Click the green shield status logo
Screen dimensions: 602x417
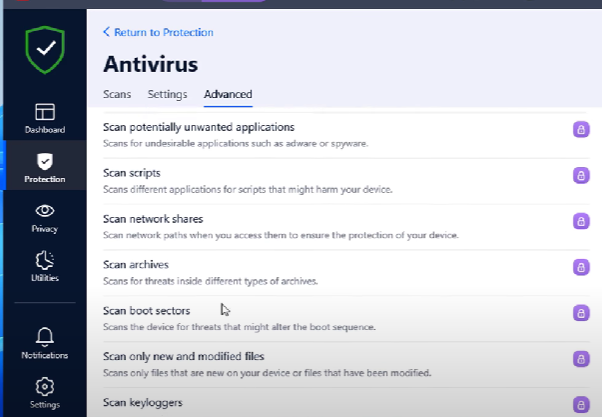coord(44,51)
